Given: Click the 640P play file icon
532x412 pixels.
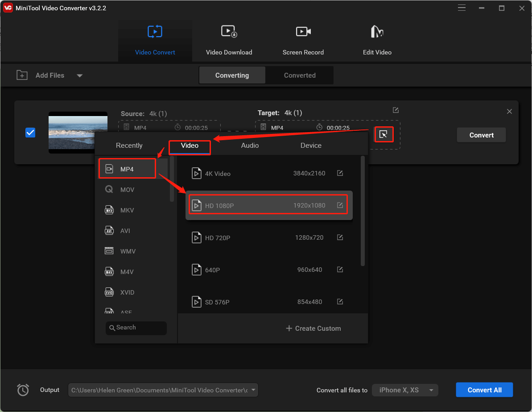Looking at the screenshot, I should pos(197,270).
